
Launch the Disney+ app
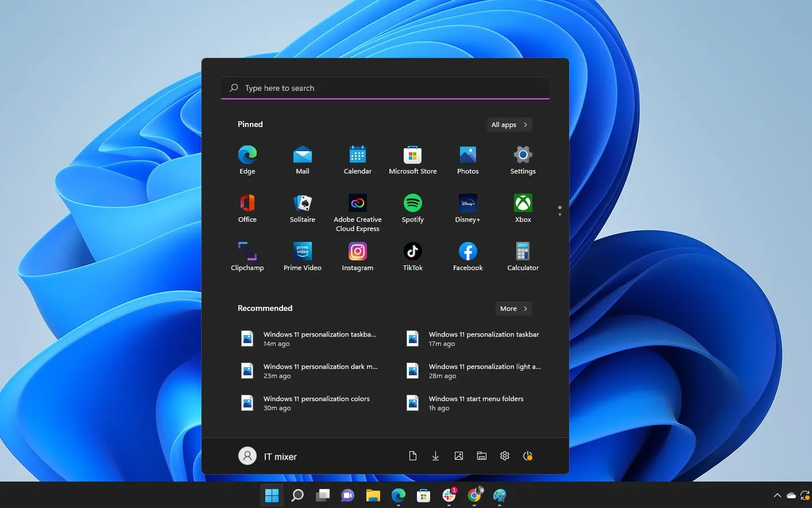click(467, 209)
